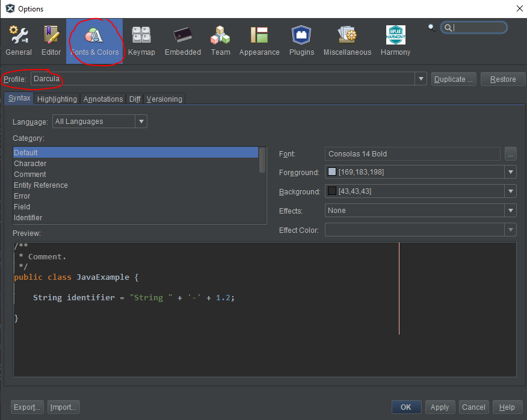Expand the Background color dropdown
Image resolution: width=527 pixels, height=420 pixels.
510,191
